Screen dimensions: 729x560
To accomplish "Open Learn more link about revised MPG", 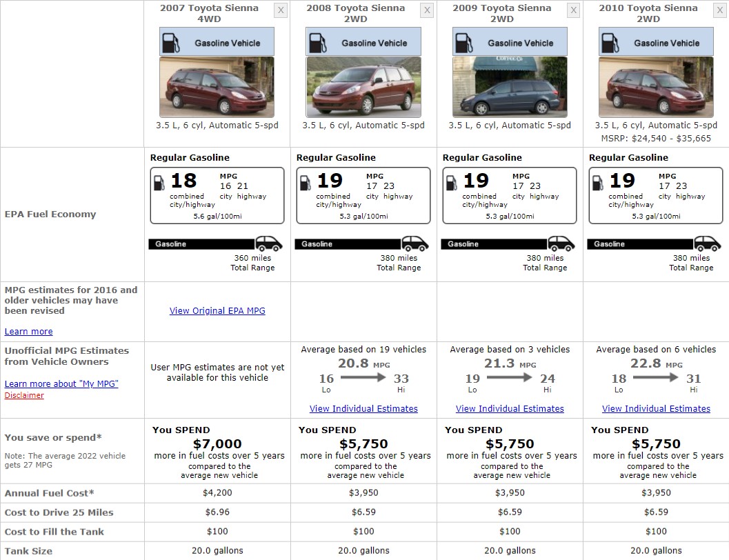I will coord(28,331).
